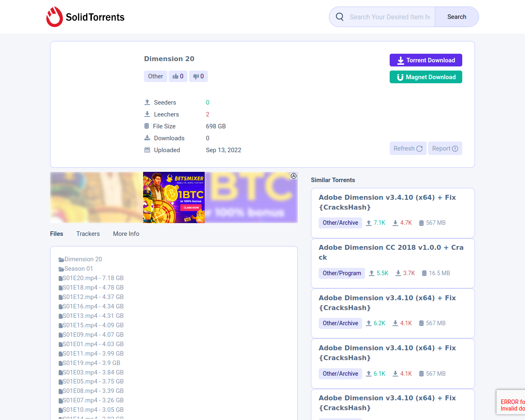Viewport: 525px width, 420px height.
Task: Switch to the Trackers tab
Action: pyautogui.click(x=88, y=234)
